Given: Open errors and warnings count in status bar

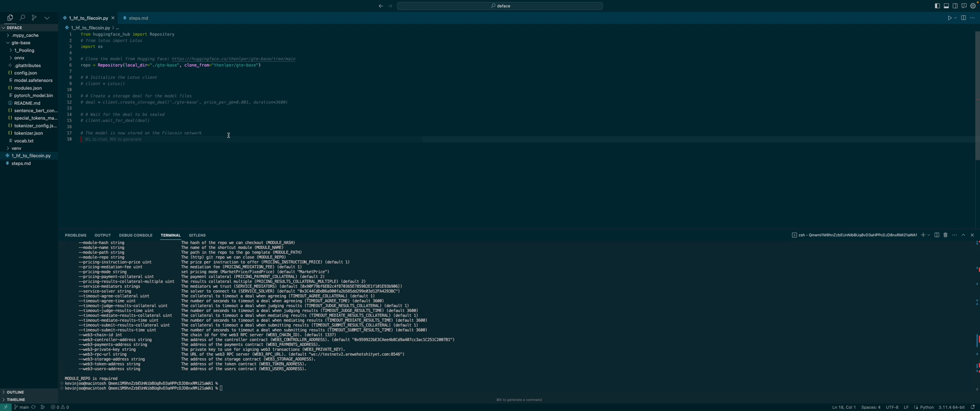Looking at the screenshot, I should (x=60, y=407).
